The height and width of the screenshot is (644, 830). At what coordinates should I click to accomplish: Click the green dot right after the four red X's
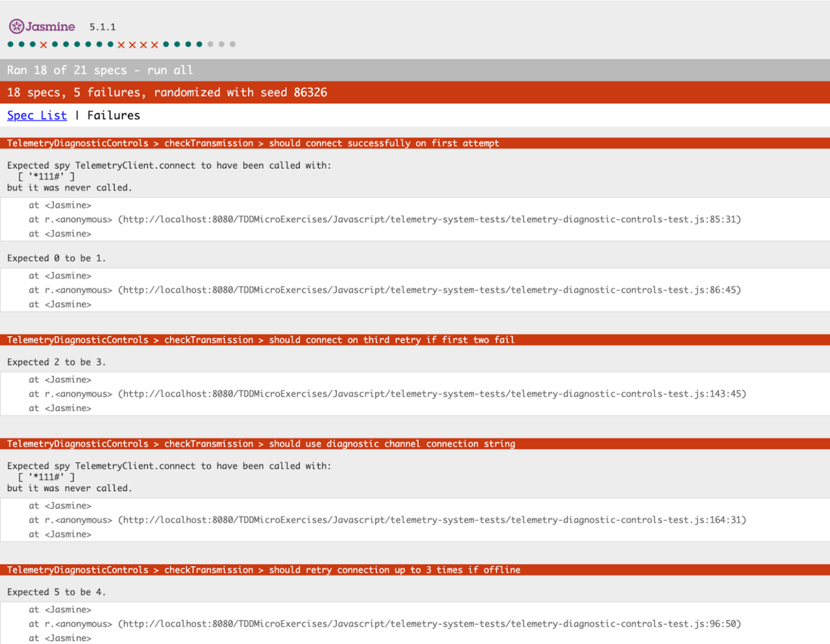point(166,44)
